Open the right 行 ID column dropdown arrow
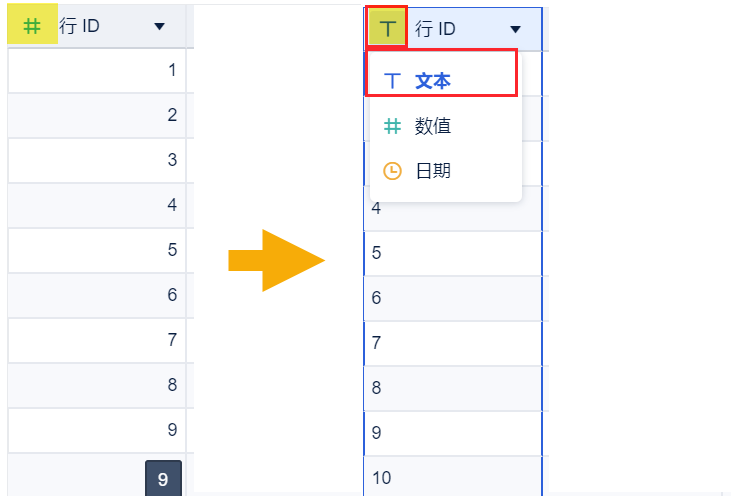This screenshot has height=496, width=731. tap(515, 30)
